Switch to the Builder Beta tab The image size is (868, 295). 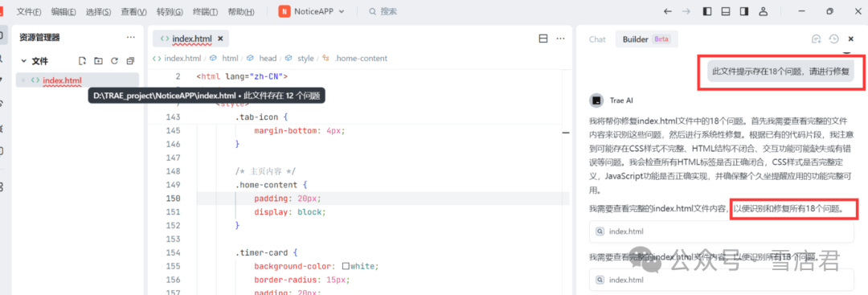pos(646,39)
